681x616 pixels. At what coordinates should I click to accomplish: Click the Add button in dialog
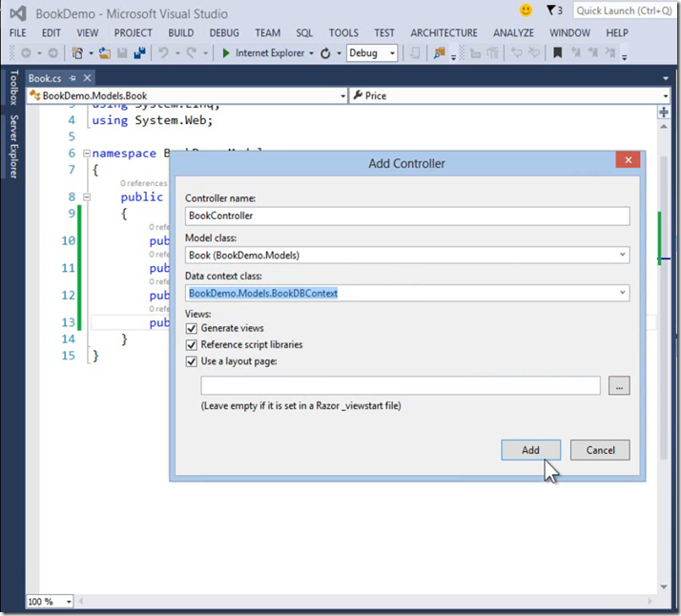point(530,450)
